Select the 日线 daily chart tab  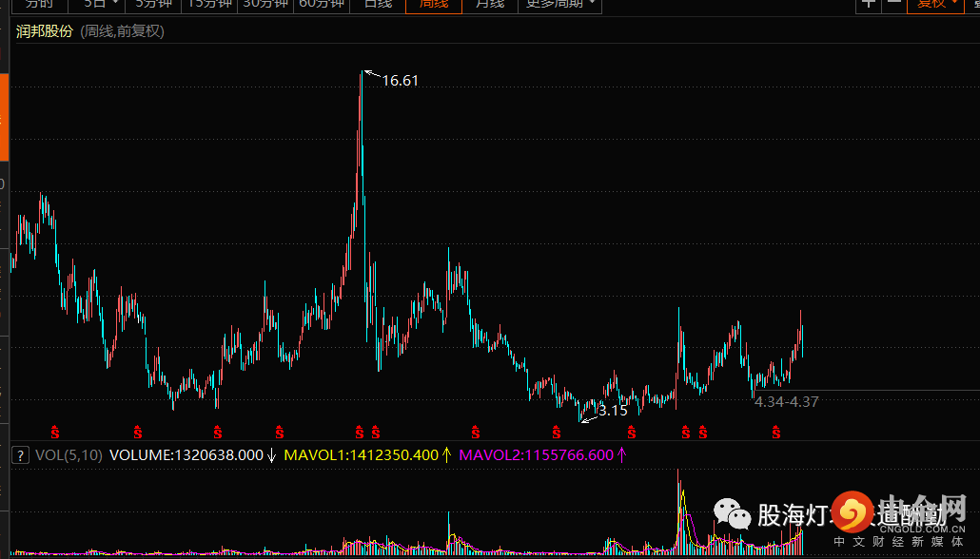coord(378,5)
